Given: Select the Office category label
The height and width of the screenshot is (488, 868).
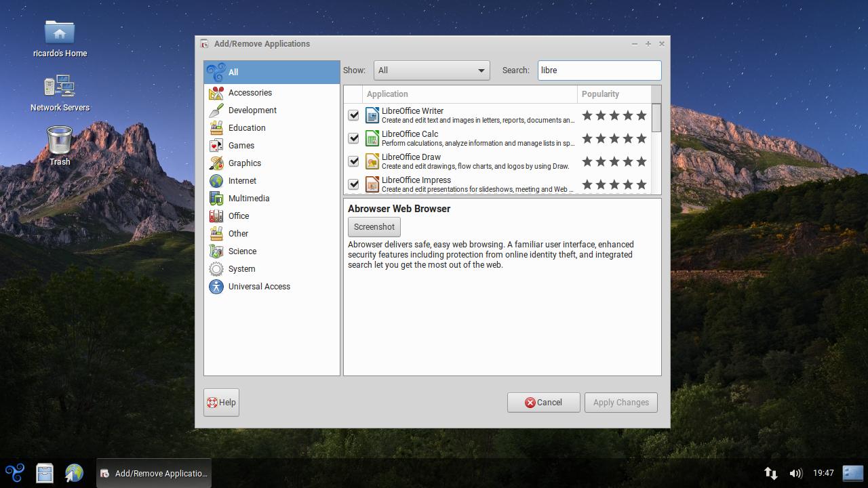Looking at the screenshot, I should [x=239, y=216].
